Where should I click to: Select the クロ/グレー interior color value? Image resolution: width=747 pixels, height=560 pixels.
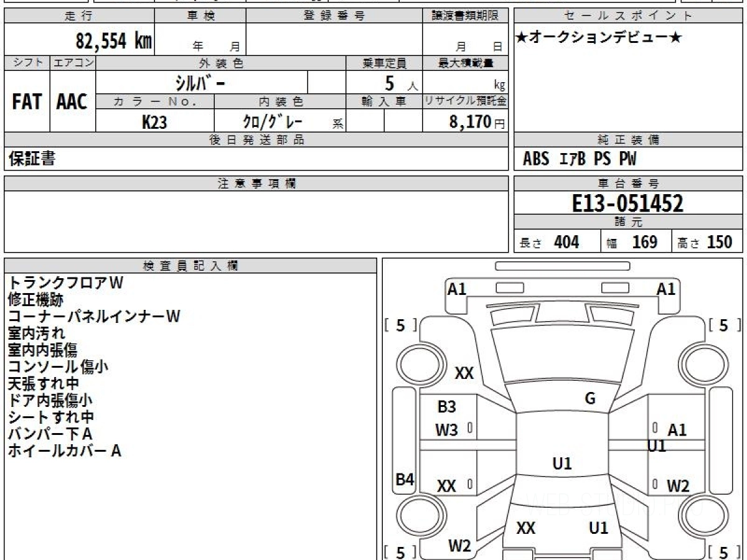(x=273, y=122)
